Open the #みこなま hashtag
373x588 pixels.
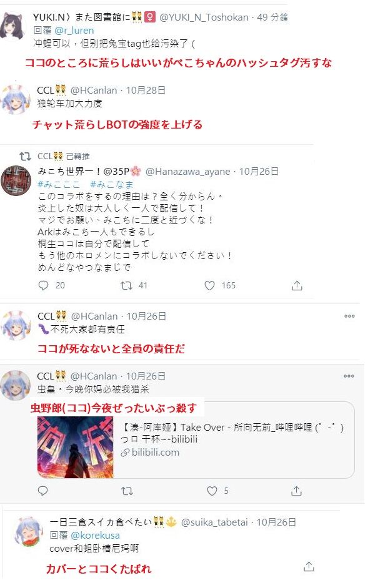112,184
